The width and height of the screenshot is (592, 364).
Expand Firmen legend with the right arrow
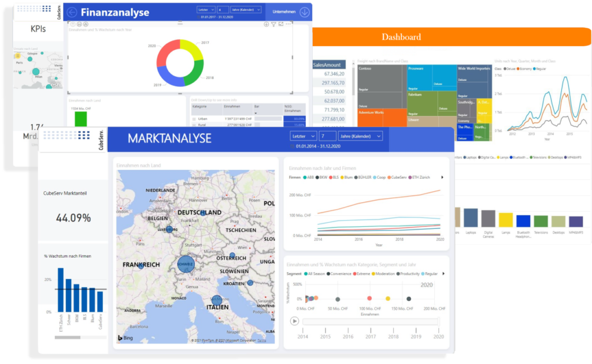[x=442, y=177]
